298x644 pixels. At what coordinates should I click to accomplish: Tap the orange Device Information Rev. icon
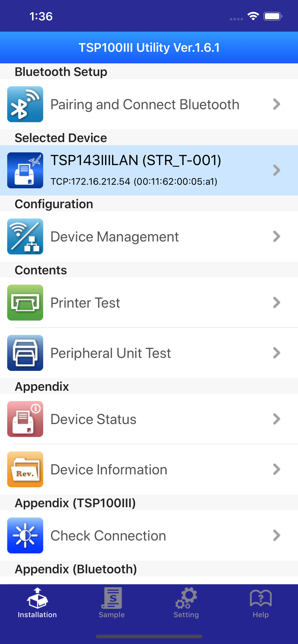point(25,469)
